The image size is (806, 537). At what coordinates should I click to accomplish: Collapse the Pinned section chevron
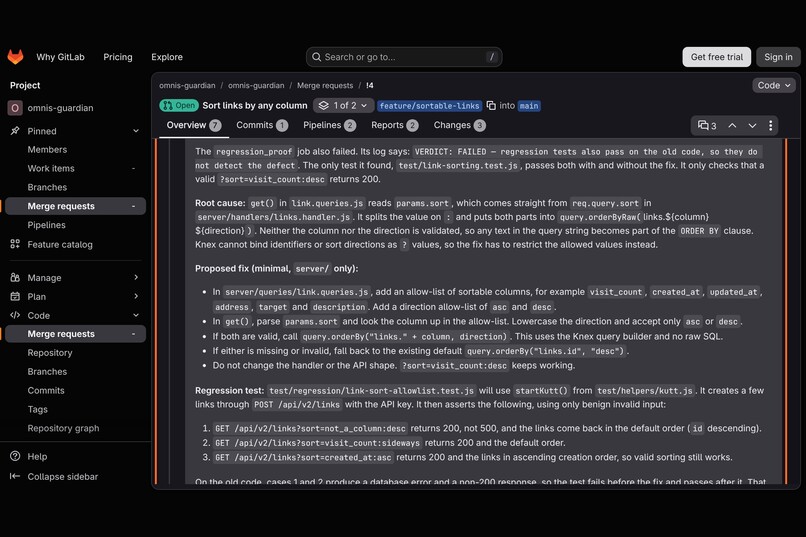click(x=136, y=131)
